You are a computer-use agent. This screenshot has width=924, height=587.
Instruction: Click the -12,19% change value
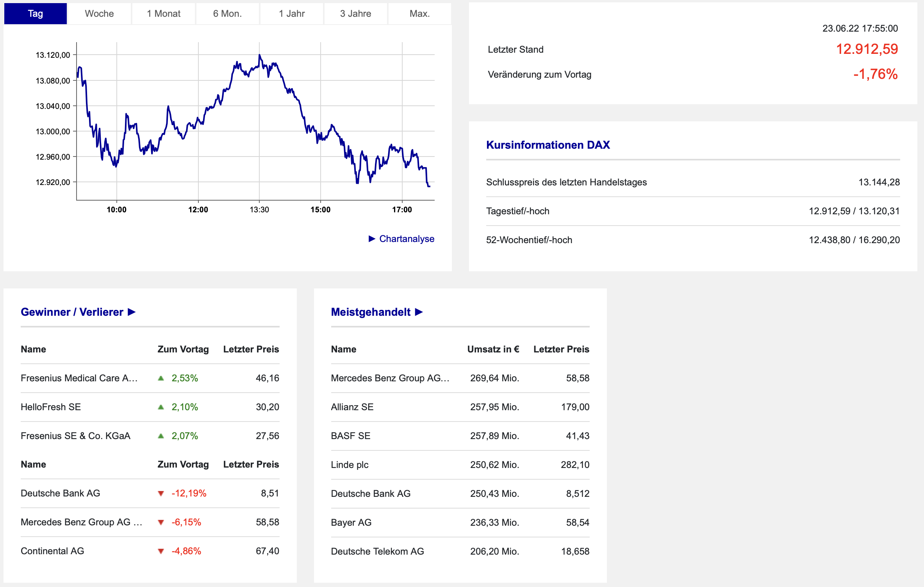[189, 493]
